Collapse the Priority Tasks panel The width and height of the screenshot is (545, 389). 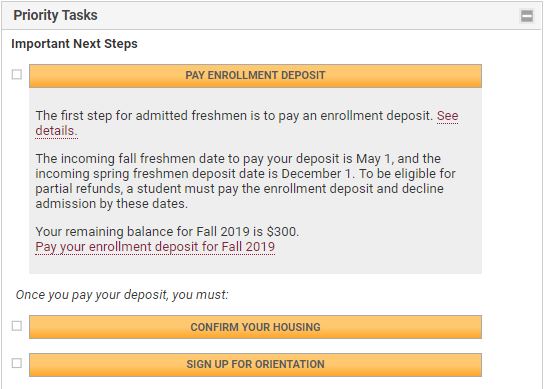(x=527, y=16)
